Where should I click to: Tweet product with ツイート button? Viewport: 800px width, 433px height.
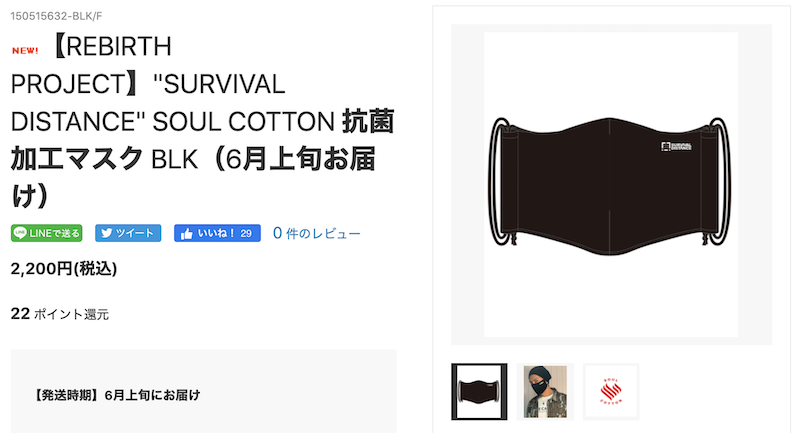click(128, 233)
